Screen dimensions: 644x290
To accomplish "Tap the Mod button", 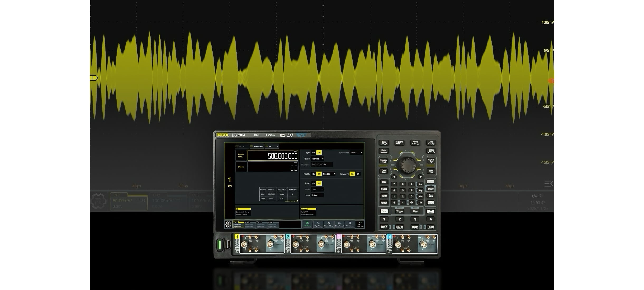I will 384,182.
